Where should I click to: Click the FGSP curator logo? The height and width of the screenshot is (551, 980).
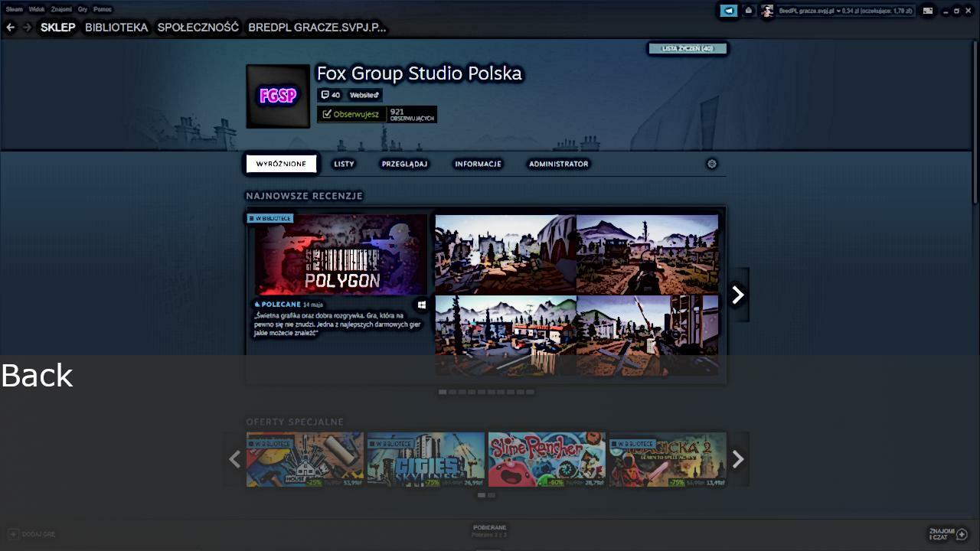[278, 96]
